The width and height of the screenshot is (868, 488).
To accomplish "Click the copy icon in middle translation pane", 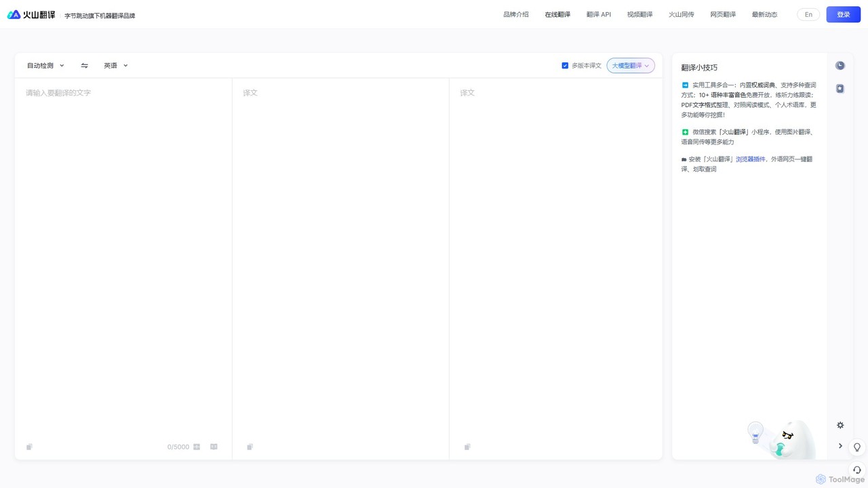I will coord(250,447).
